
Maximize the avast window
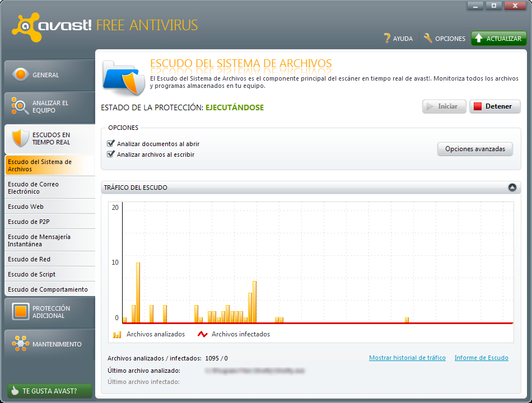point(494,6)
